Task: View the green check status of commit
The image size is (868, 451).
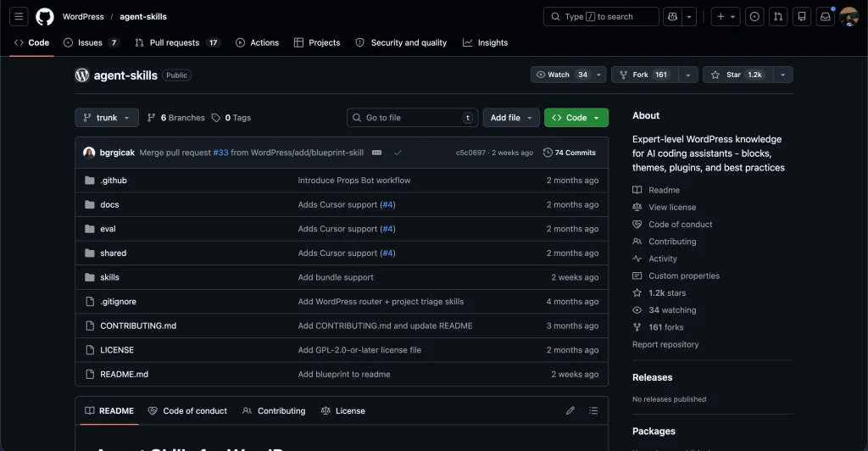Action: (x=398, y=153)
